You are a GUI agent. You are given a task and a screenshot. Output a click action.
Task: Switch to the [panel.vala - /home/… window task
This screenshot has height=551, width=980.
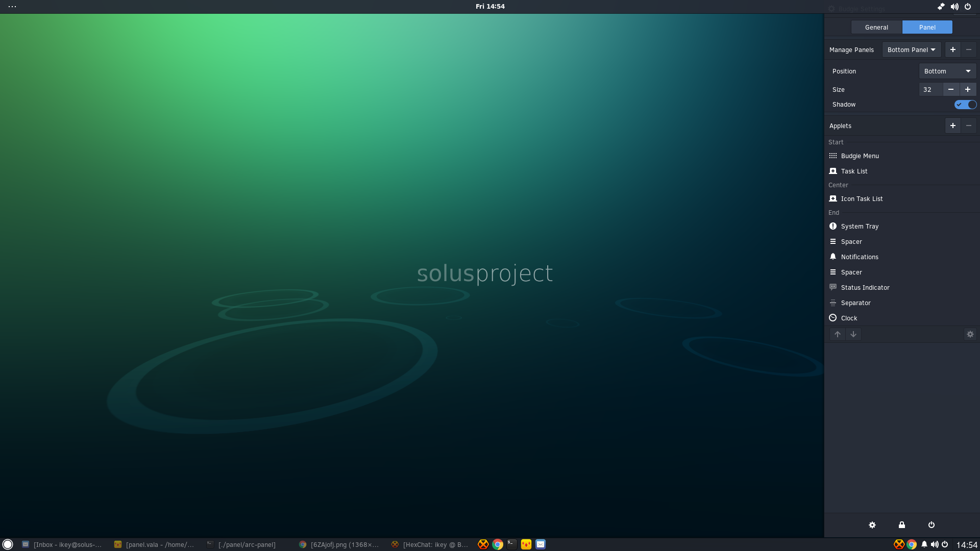(x=154, y=545)
